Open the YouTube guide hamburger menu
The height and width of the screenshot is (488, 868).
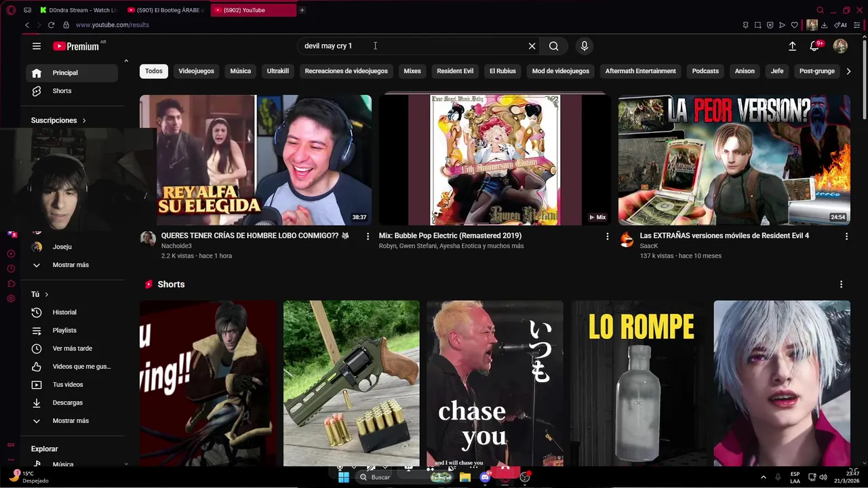tap(37, 46)
